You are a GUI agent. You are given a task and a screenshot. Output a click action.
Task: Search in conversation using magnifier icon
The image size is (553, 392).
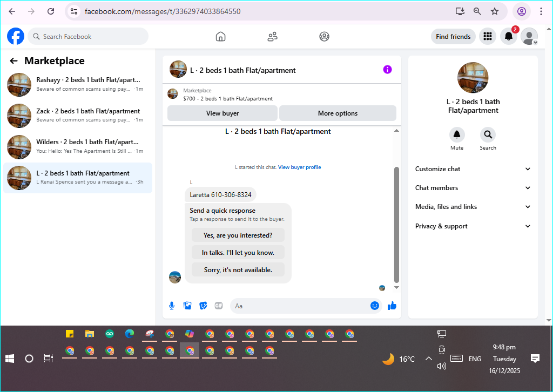point(488,134)
